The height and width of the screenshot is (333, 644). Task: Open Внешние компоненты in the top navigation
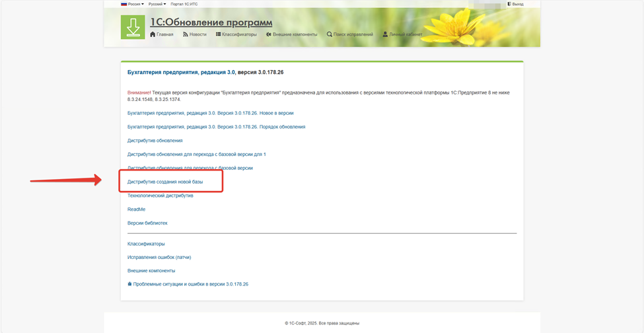coord(295,34)
